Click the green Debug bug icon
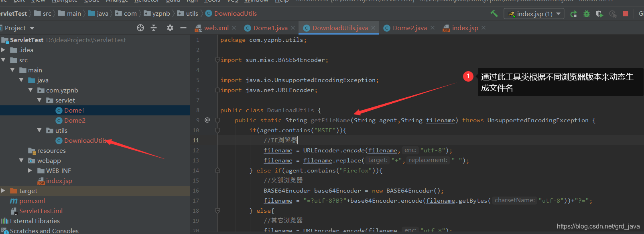The image size is (644, 234). coord(587,14)
